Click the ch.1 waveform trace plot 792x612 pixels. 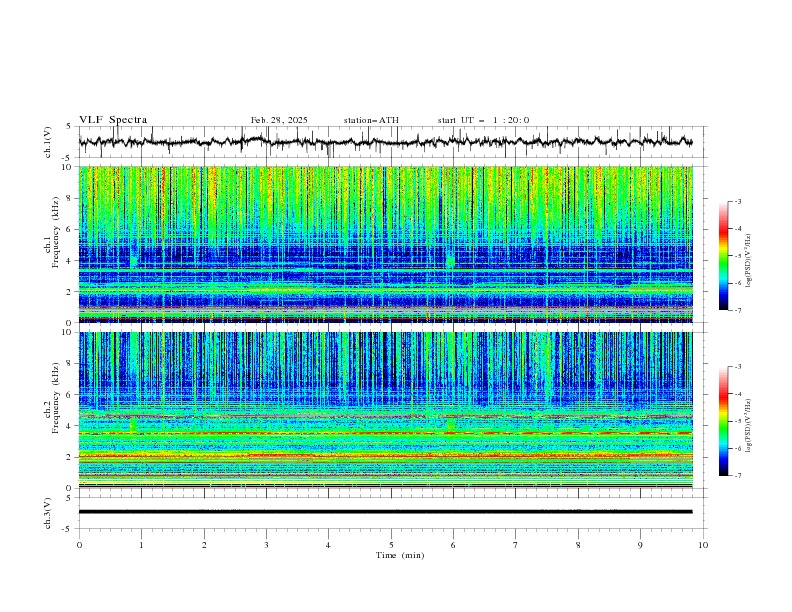[385, 142]
